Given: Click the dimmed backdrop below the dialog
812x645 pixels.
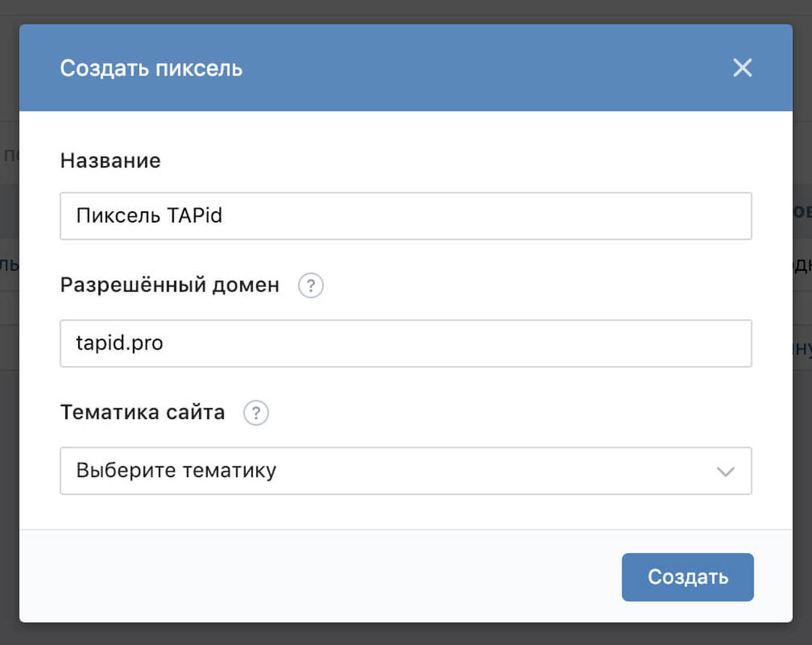Looking at the screenshot, I should click(406, 634).
